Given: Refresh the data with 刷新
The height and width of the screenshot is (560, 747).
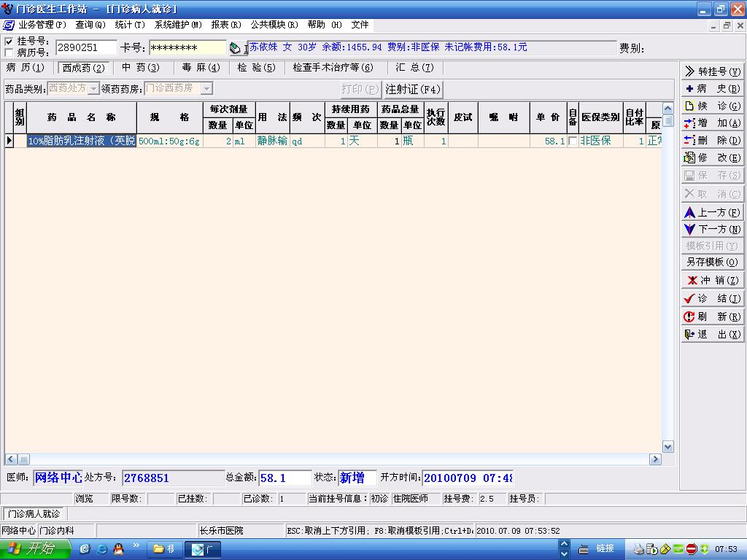Looking at the screenshot, I should point(712,316).
